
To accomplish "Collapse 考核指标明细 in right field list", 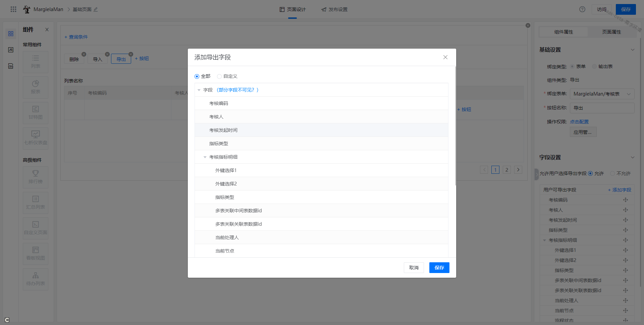I will pos(544,240).
